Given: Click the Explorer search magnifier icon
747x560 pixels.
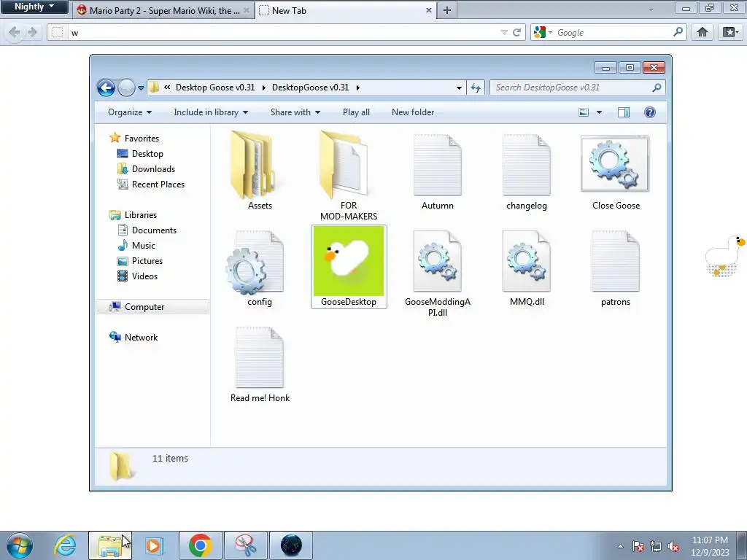Looking at the screenshot, I should coord(657,87).
